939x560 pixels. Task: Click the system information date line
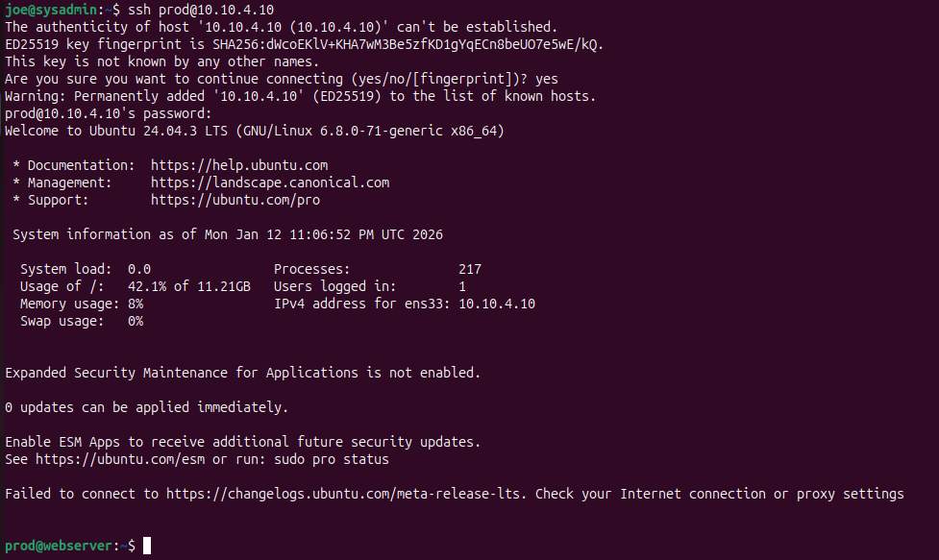click(228, 234)
